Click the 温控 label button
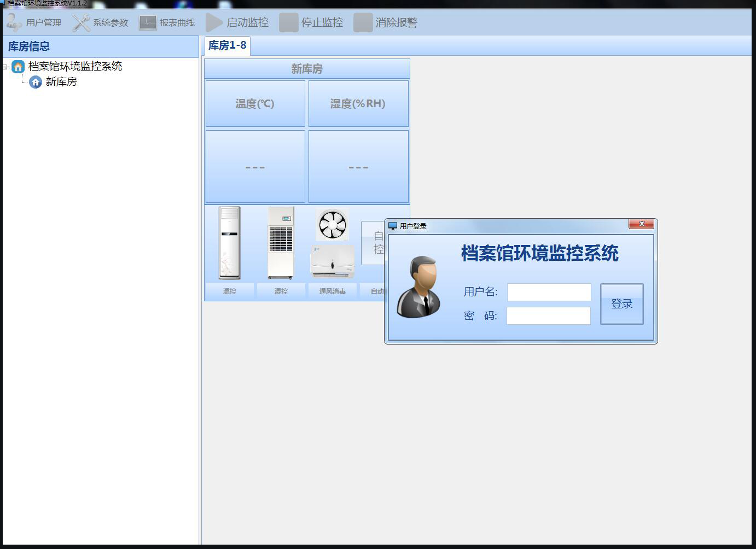The image size is (756, 549). pyautogui.click(x=230, y=291)
